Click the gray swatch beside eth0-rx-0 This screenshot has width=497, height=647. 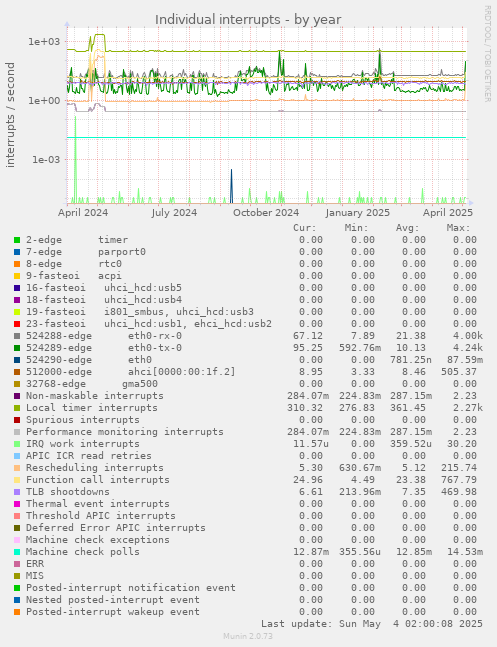tap(17, 336)
